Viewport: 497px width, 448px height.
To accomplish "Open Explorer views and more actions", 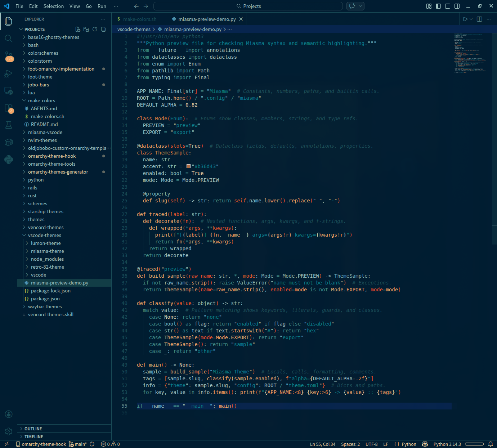I will pyautogui.click(x=103, y=19).
